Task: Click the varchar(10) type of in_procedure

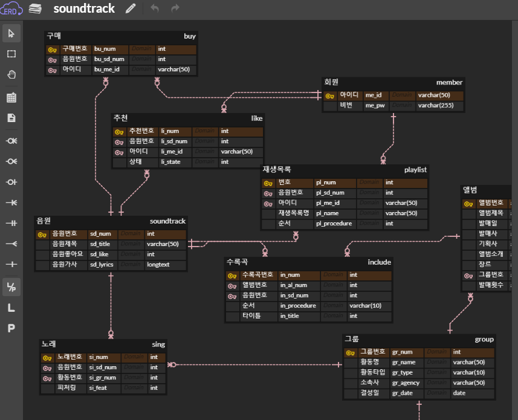Action: point(369,306)
